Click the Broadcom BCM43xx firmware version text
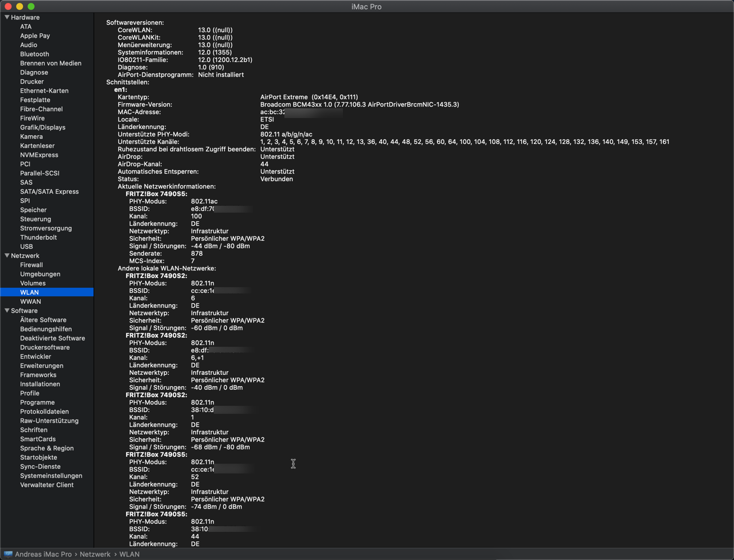Viewport: 734px width, 560px height. 360,104
